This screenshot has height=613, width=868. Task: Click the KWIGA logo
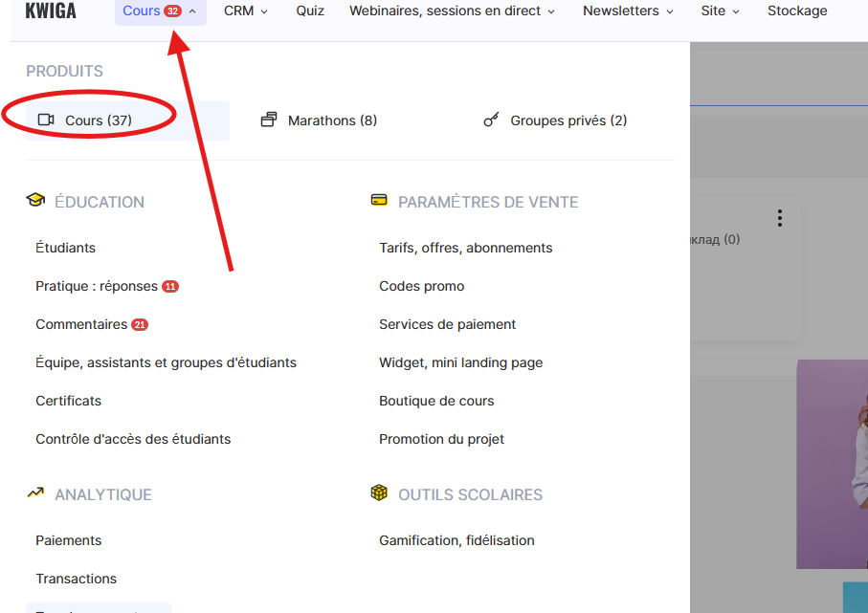click(51, 11)
